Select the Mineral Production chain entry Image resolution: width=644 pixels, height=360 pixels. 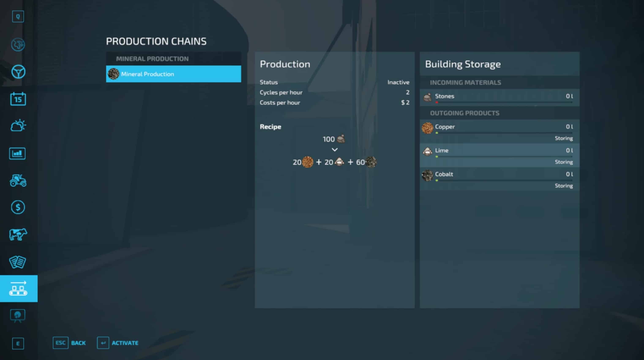[x=173, y=74]
